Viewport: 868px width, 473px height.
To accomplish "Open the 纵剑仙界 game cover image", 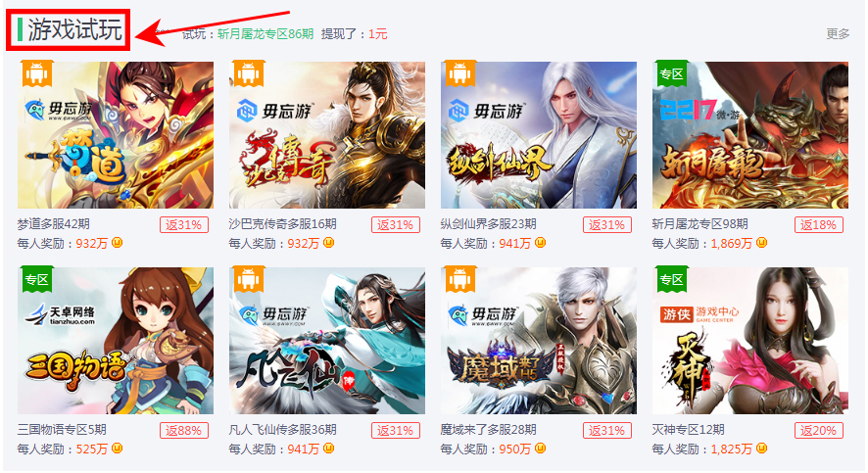I will pos(539,135).
